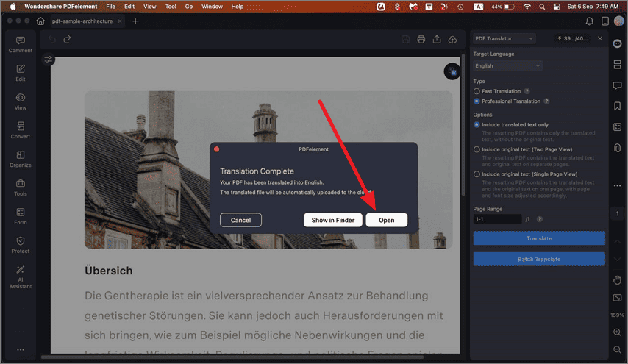Select Fast Translation type
This screenshot has width=628, height=364.
click(477, 91)
